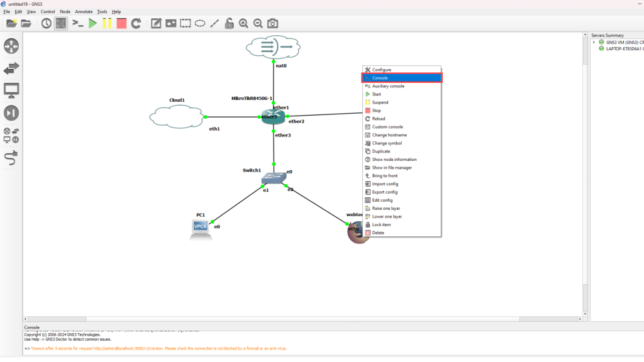
Task: Browse end devices using the monitor icon
Action: tap(11, 90)
